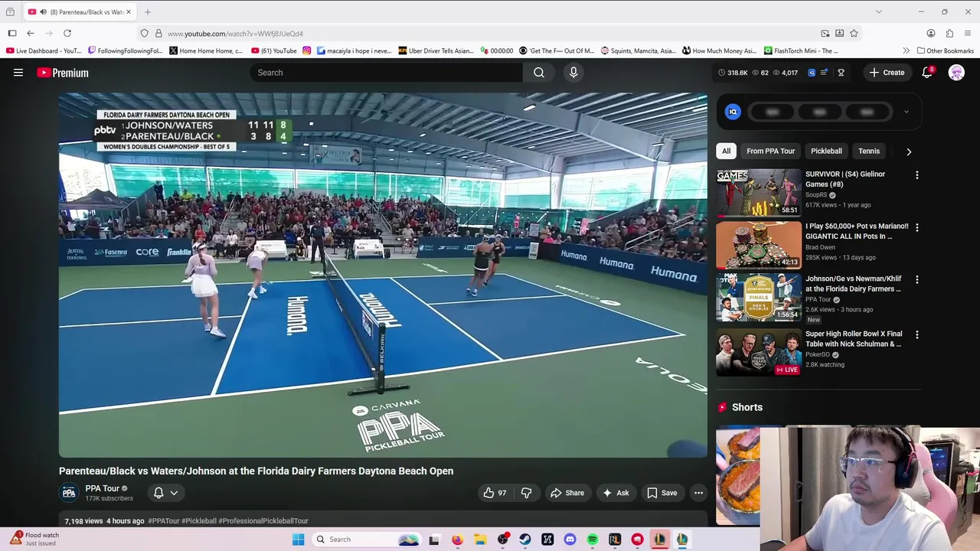Open Spotify from the taskbar

click(x=593, y=540)
